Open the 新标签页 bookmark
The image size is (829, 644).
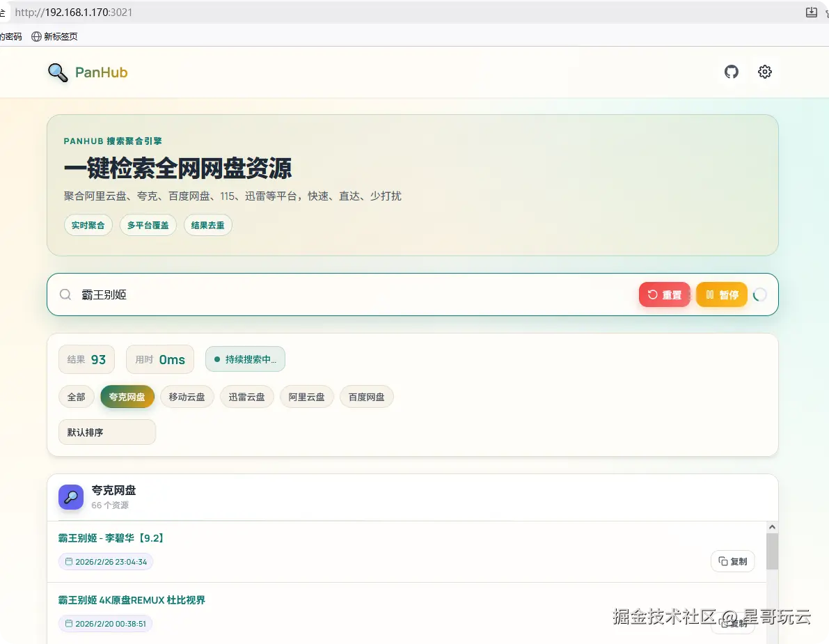(x=54, y=36)
